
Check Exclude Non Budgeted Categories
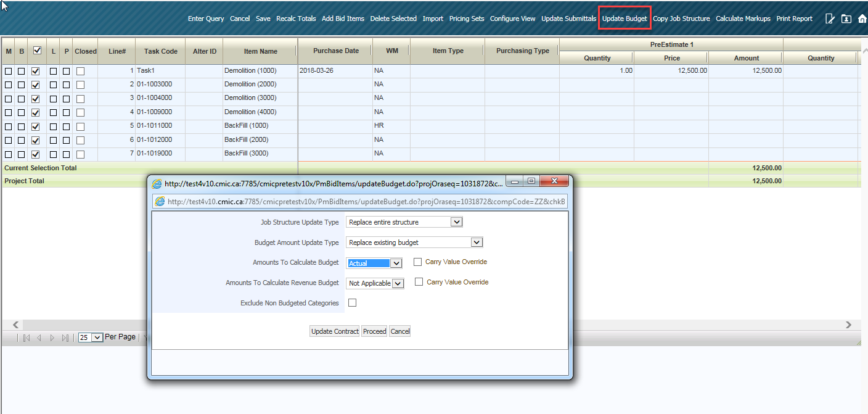tap(352, 302)
